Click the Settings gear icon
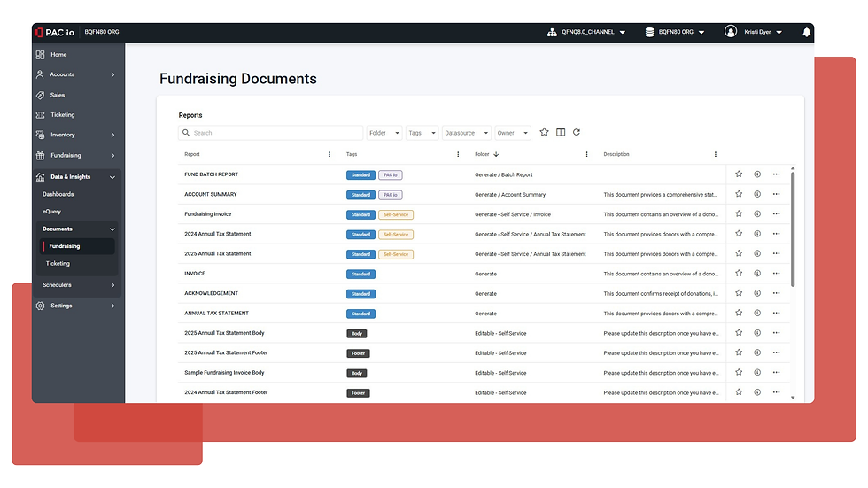The image size is (868, 488). 41,306
